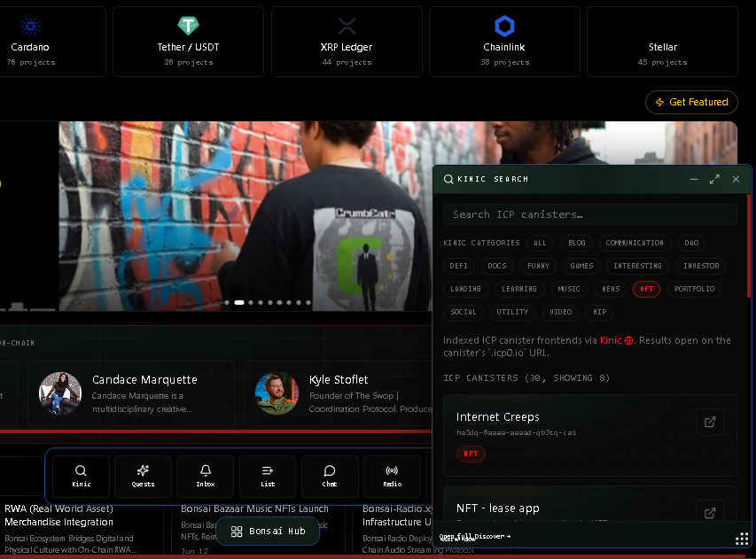Filter by GAMES category
The image size is (756, 559).
coord(581,266)
